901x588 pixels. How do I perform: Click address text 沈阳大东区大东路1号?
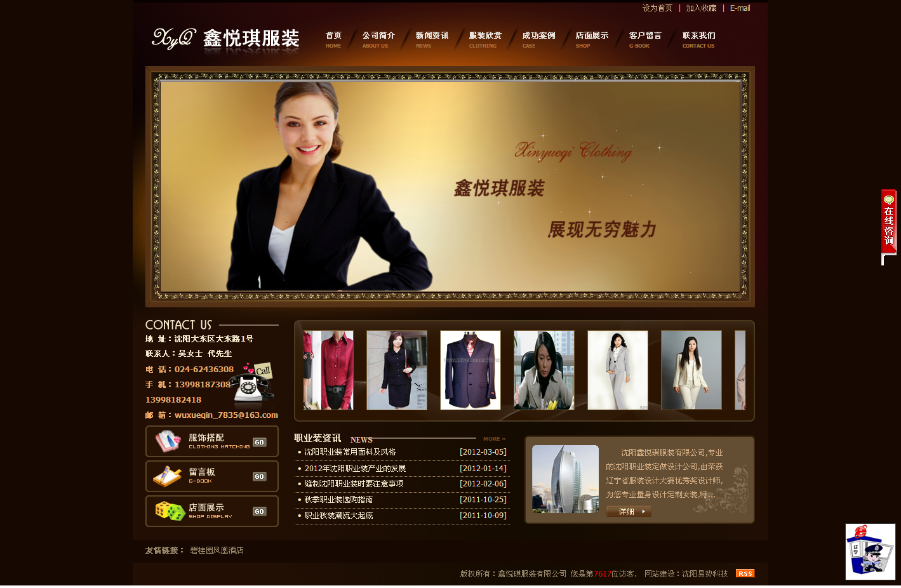[214, 339]
